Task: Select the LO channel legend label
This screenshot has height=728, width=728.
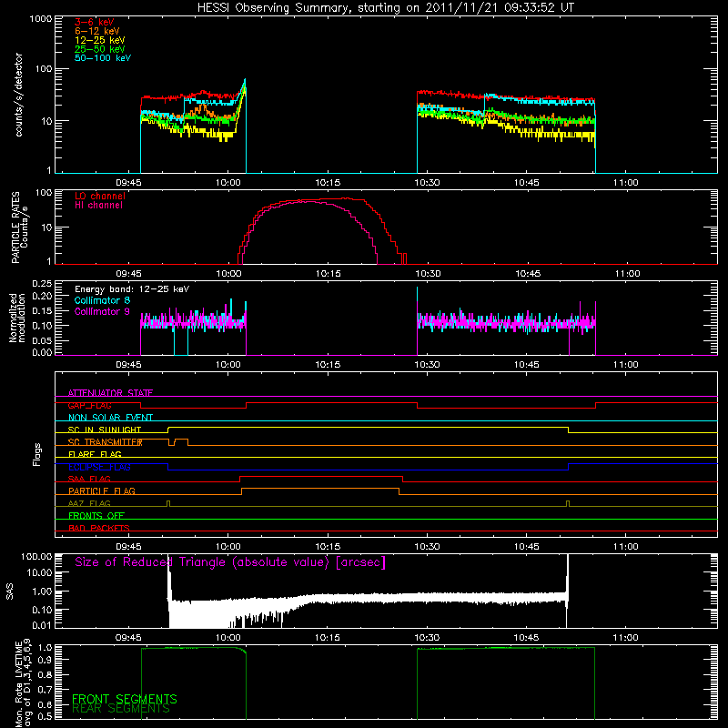Action: click(100, 196)
